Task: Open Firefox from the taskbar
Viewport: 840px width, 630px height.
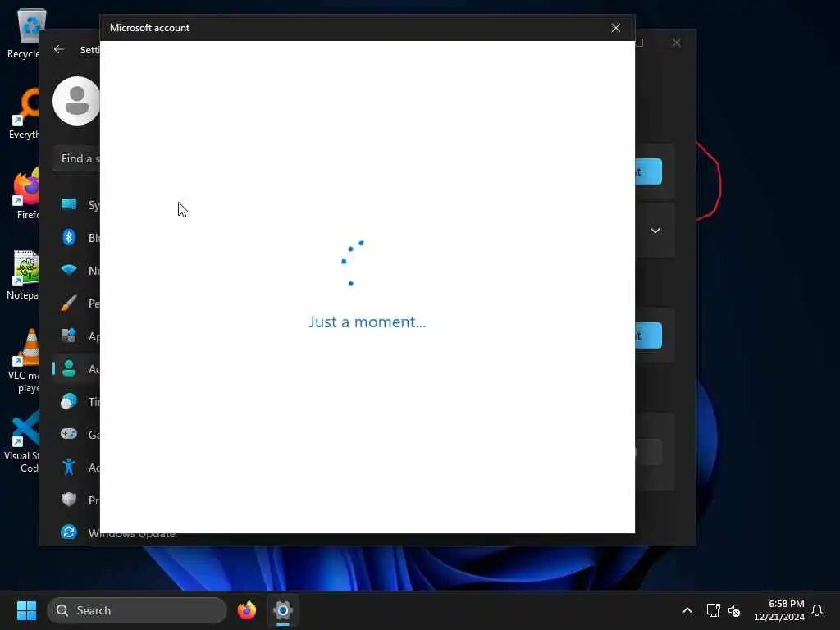Action: tap(246, 610)
